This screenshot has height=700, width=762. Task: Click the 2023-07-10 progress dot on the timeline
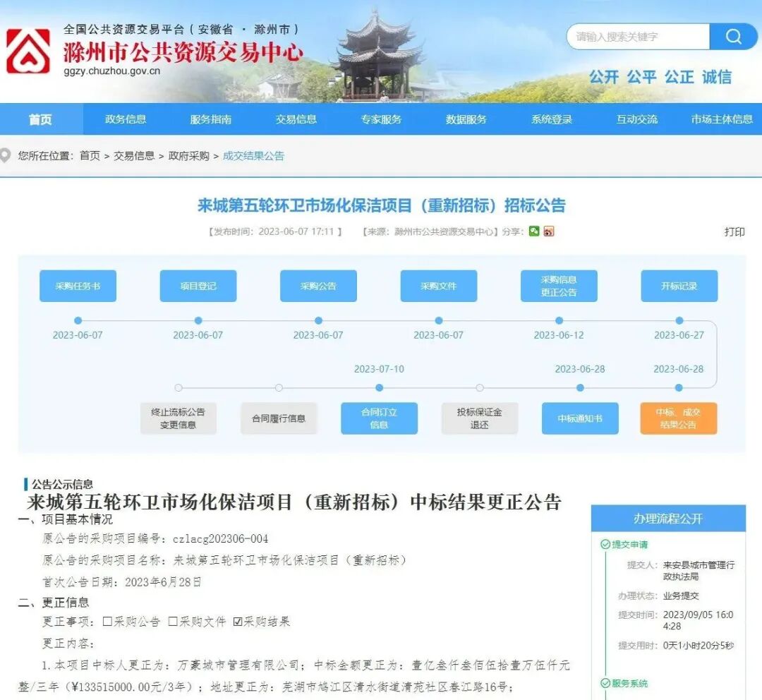(379, 387)
